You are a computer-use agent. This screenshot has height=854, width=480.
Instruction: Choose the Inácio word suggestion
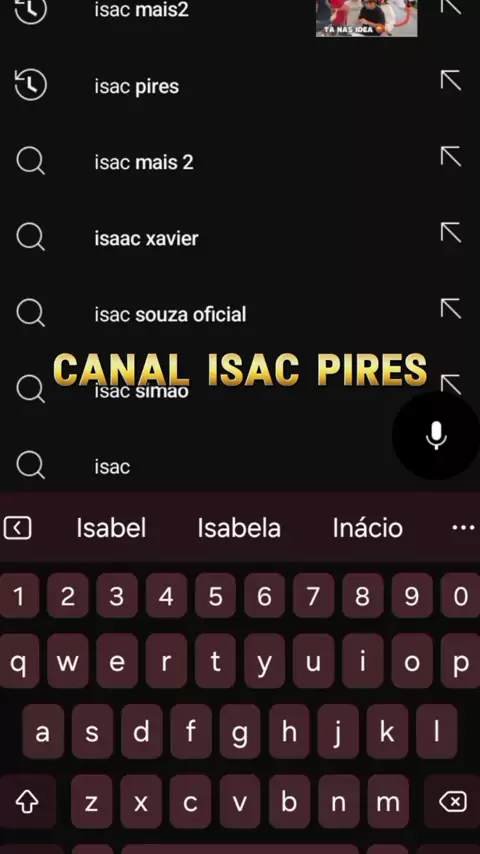[368, 528]
